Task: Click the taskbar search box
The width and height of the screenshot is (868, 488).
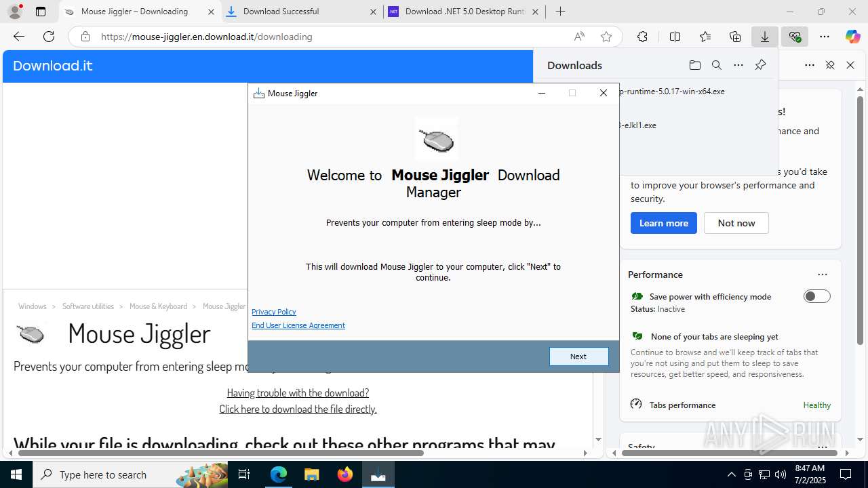Action: point(131,474)
